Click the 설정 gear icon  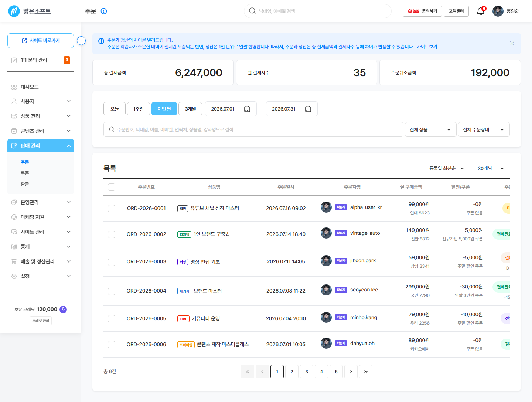pyautogui.click(x=14, y=276)
